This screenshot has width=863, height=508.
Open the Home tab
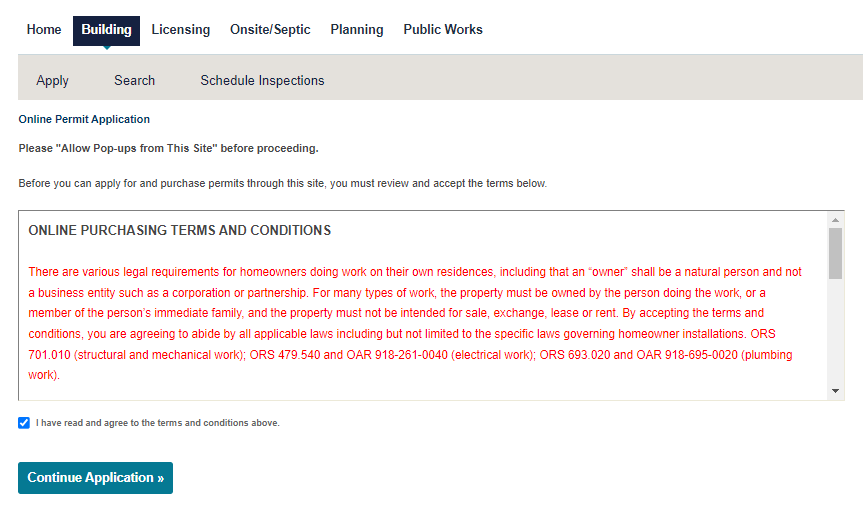(x=44, y=30)
